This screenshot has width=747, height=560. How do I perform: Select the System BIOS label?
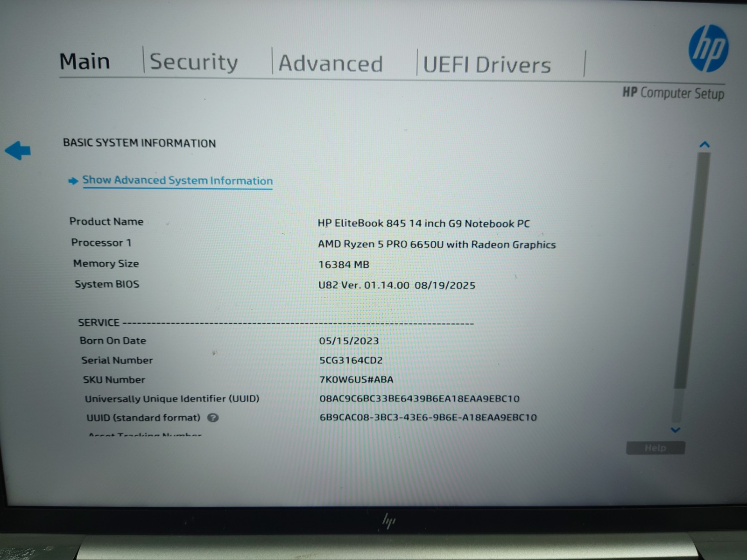[107, 284]
